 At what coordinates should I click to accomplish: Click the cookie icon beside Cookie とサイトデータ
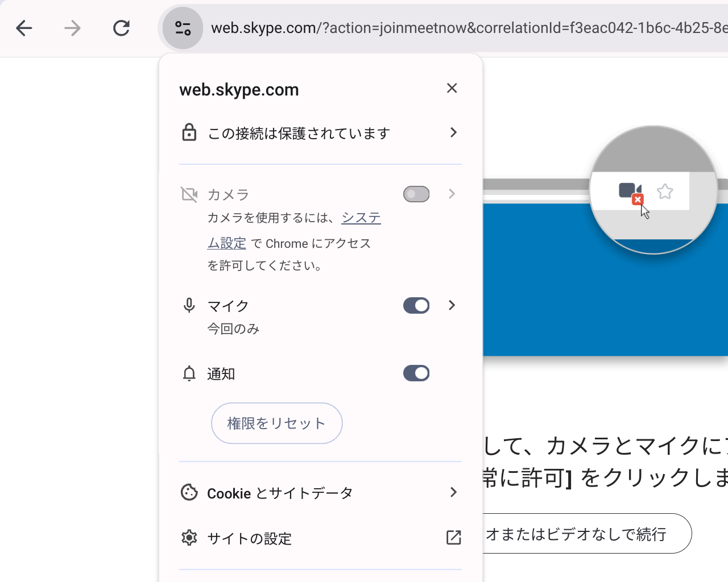189,493
